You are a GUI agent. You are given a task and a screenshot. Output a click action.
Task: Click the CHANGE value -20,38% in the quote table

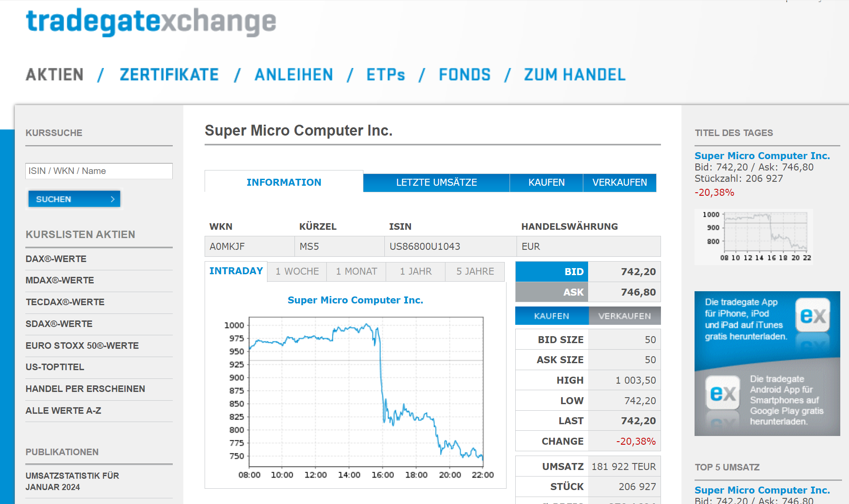pyautogui.click(x=636, y=442)
